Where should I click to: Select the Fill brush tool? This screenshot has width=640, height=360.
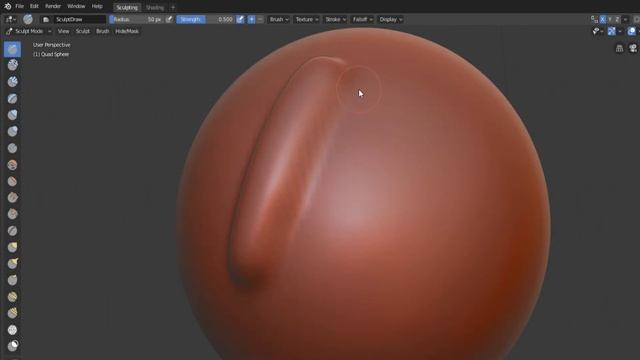click(x=12, y=198)
